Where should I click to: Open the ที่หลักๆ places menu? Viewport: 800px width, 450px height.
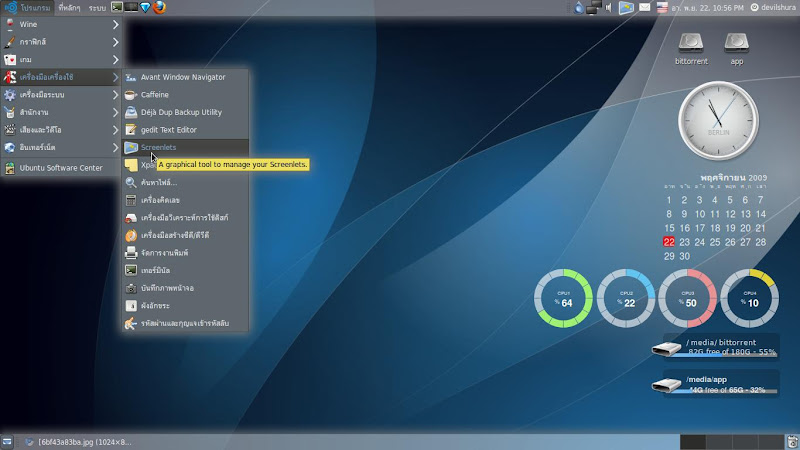pyautogui.click(x=69, y=8)
